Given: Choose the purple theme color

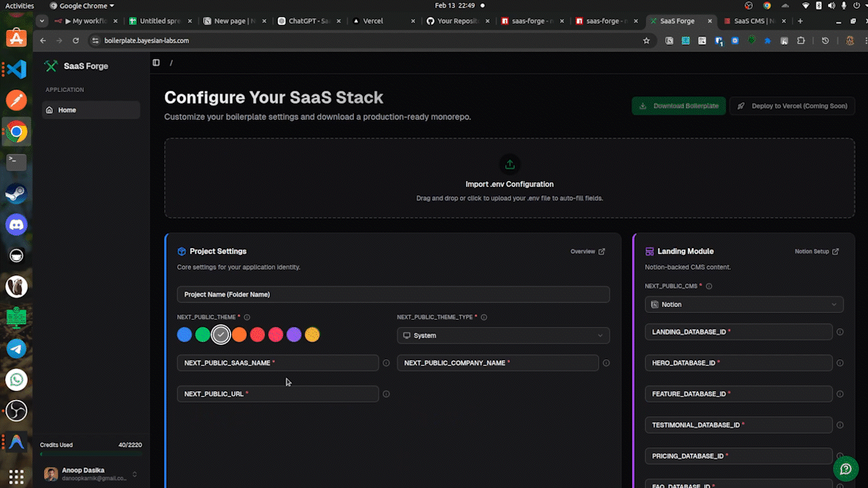Looking at the screenshot, I should pos(294,335).
